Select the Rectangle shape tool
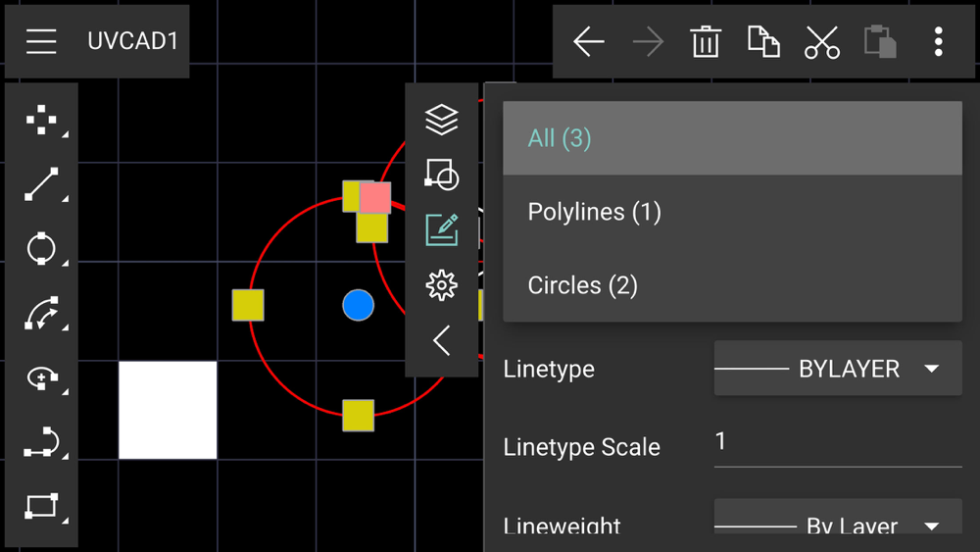 click(41, 506)
